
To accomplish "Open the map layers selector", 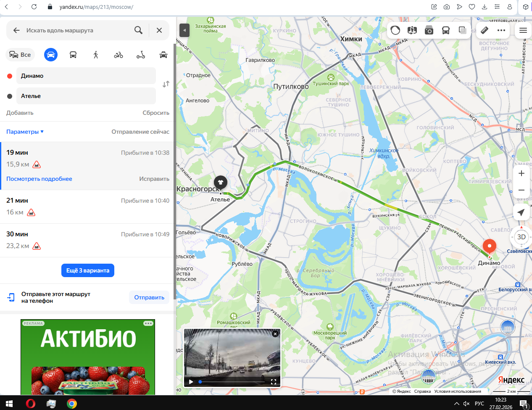I will [463, 30].
